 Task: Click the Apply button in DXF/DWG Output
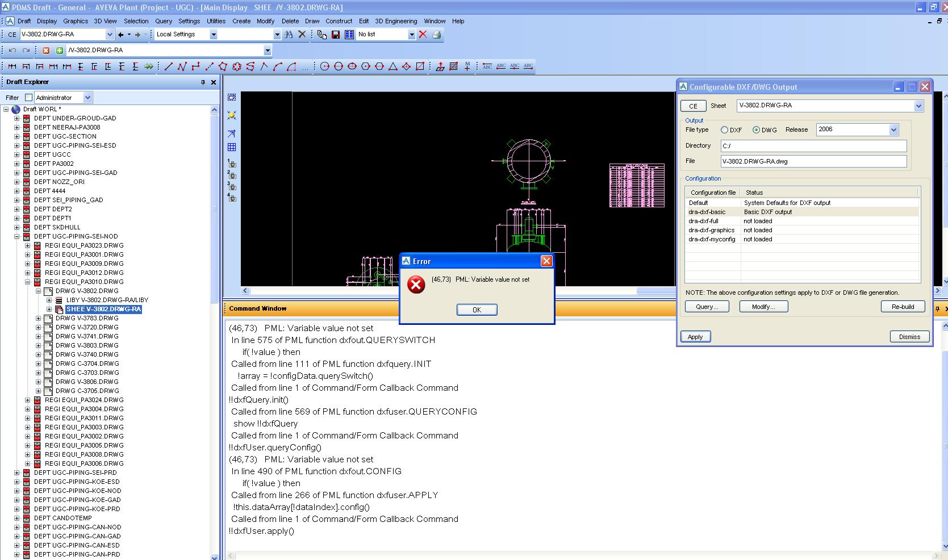(x=695, y=337)
